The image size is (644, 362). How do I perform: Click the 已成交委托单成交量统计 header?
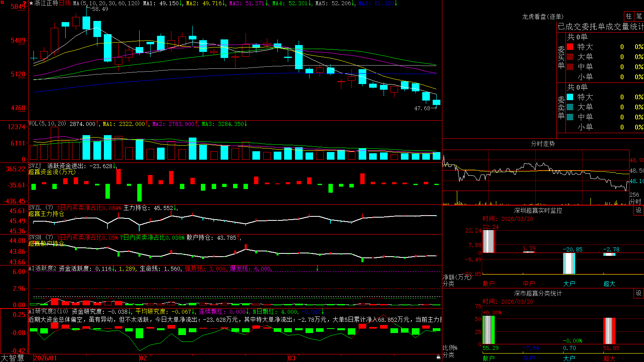[601, 27]
